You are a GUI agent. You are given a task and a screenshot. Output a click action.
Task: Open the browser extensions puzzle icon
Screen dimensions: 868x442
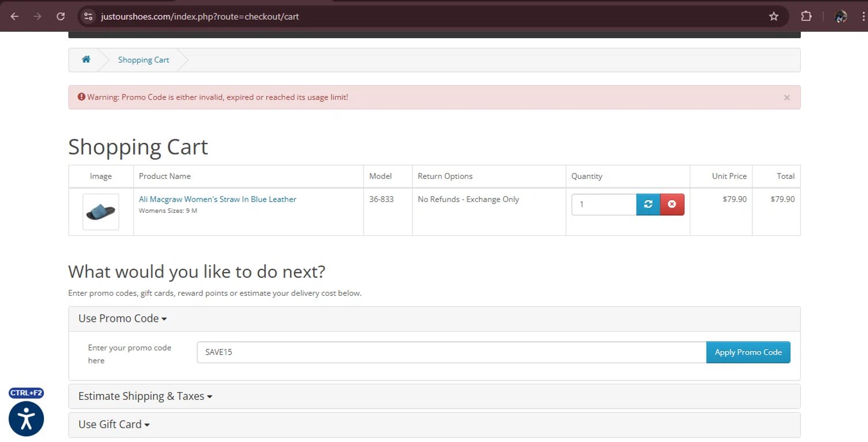(806, 16)
